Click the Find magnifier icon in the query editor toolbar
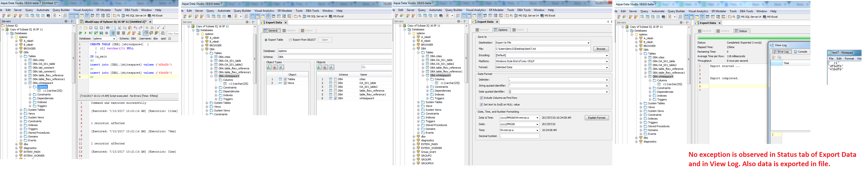 click(x=147, y=28)
